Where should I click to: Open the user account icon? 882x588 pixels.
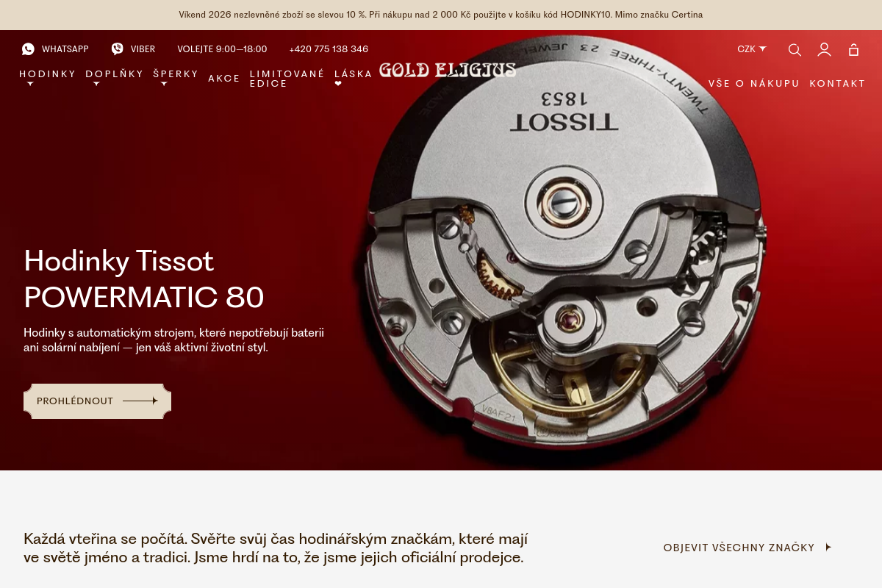(x=824, y=49)
